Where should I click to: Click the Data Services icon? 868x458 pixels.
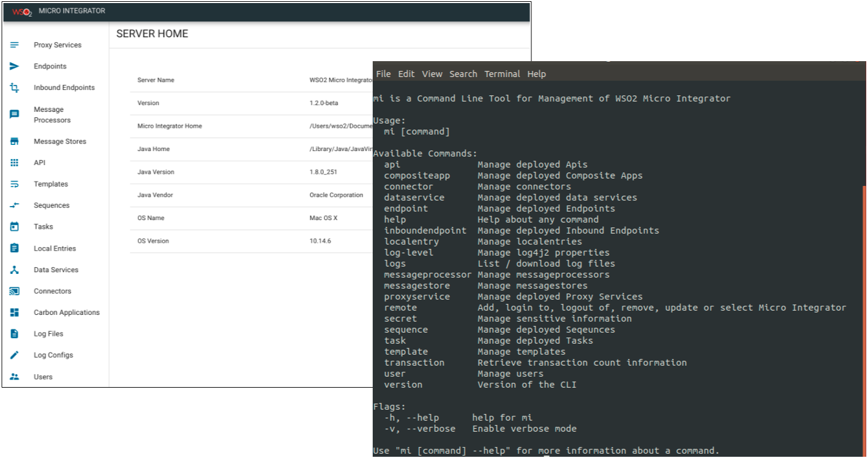point(15,270)
